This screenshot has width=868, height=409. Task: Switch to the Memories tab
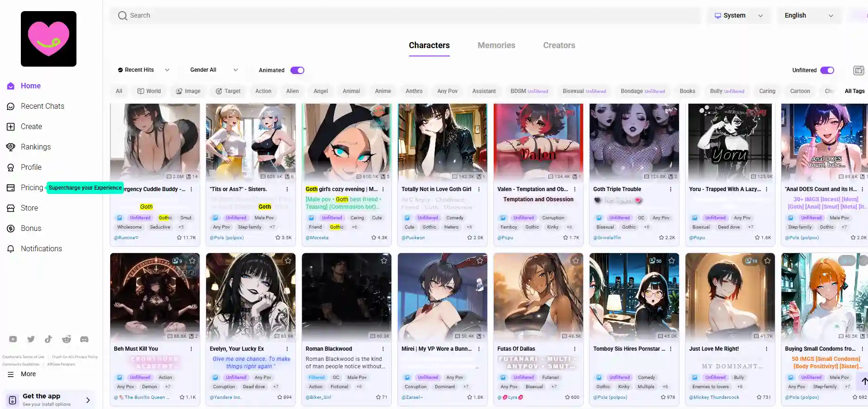(x=497, y=45)
